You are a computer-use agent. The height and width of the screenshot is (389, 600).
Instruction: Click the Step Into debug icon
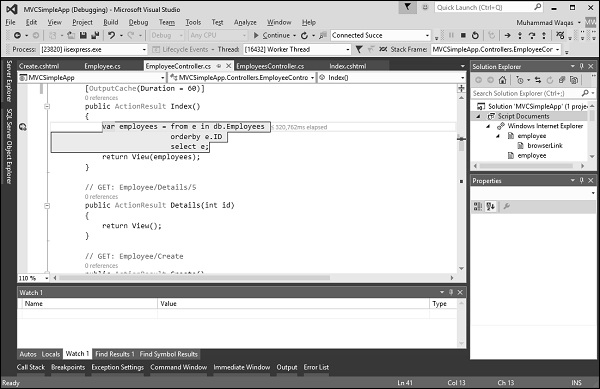[520, 35]
